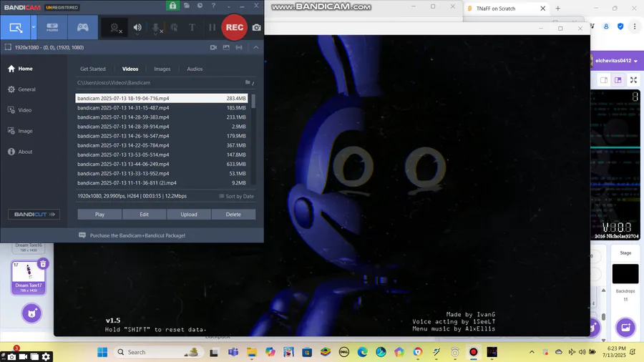Select bandicam 2025-07-13 14-31-15-487.mp4
Screen dimensions: 644x362
pos(162,108)
